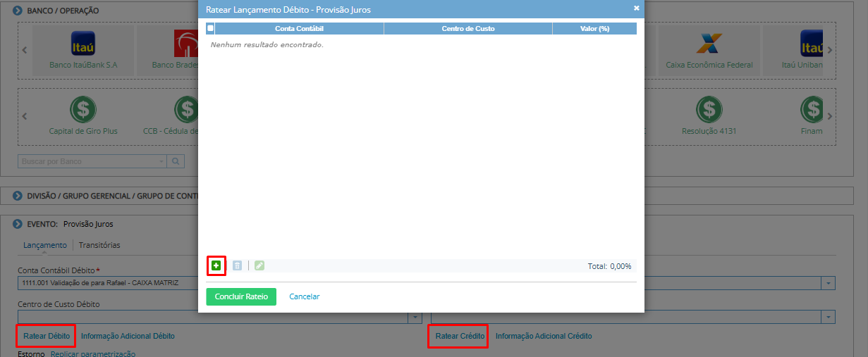The width and height of the screenshot is (868, 357).
Task: Open the Centro de Custo Débito dropdown arrow
Action: click(415, 317)
